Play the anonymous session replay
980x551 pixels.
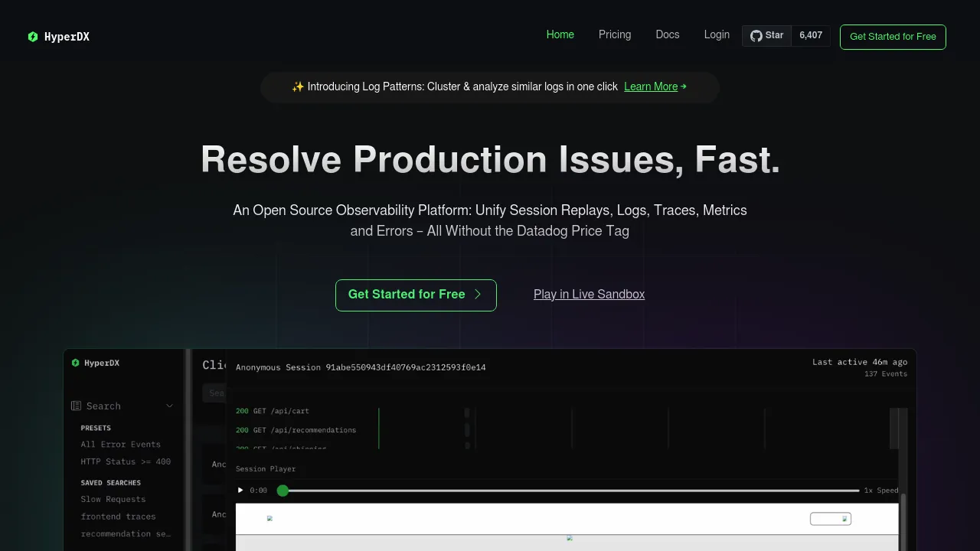coord(240,490)
